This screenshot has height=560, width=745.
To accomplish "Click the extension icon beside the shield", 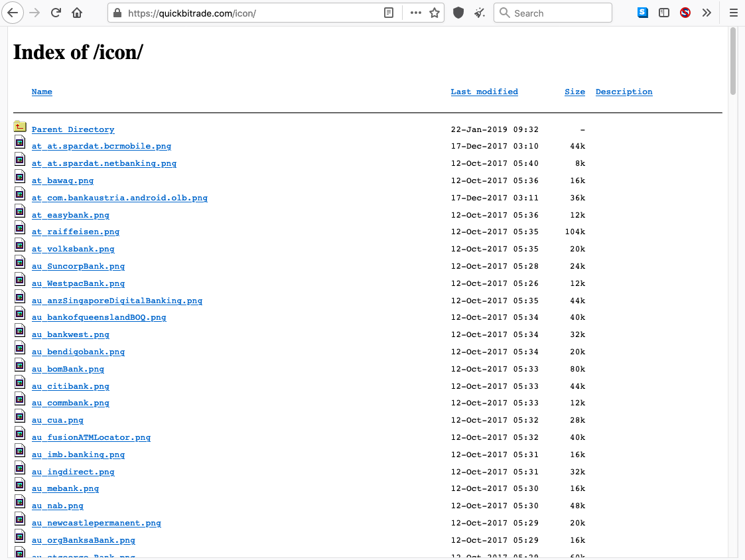I will (480, 13).
